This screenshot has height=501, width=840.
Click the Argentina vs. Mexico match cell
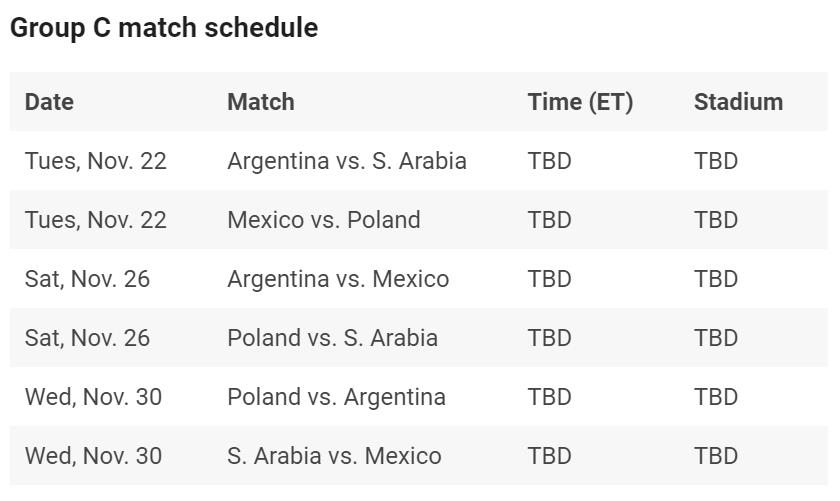[x=338, y=279]
